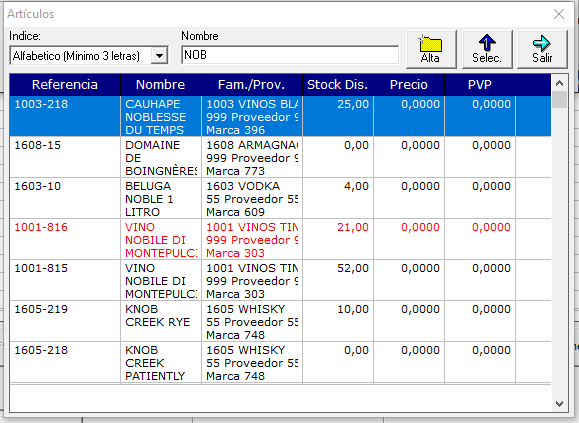Click the PVP column header
This screenshot has width=579, height=423.
[480, 85]
